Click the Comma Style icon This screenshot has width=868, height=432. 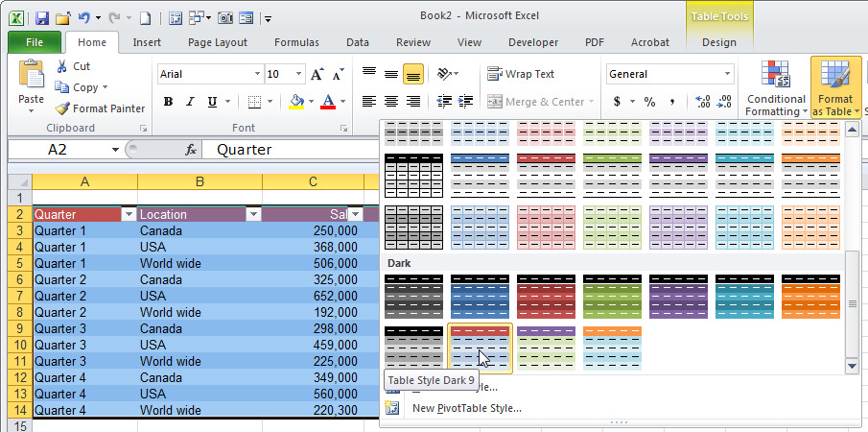coord(672,102)
